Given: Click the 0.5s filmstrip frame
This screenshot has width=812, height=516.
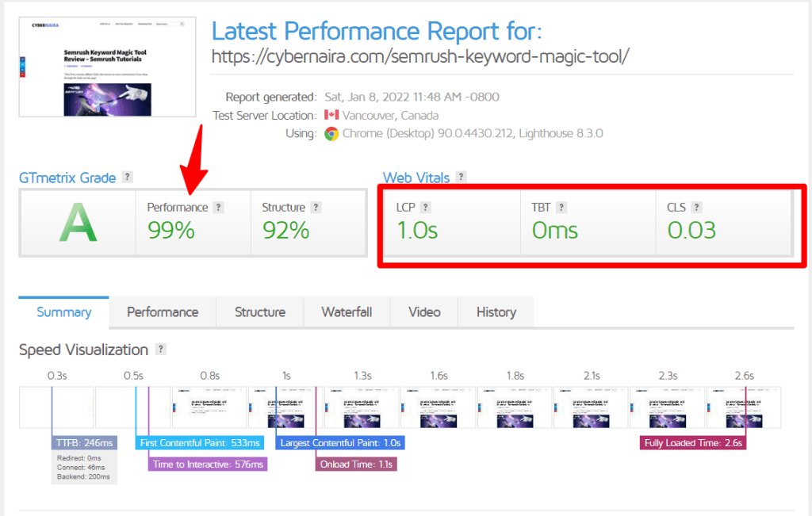Looking at the screenshot, I should [x=133, y=407].
